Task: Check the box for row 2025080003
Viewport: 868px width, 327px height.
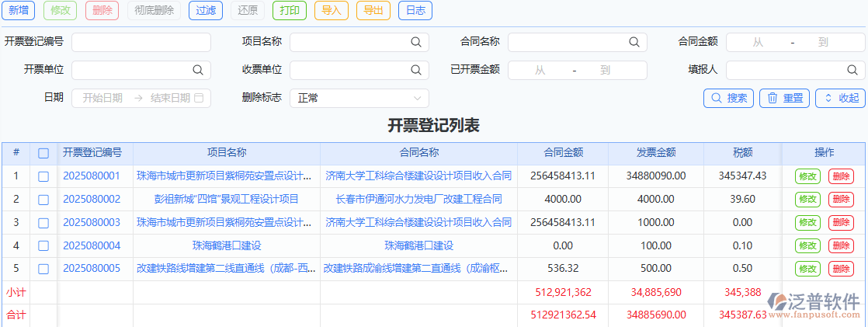Action: coord(43,223)
